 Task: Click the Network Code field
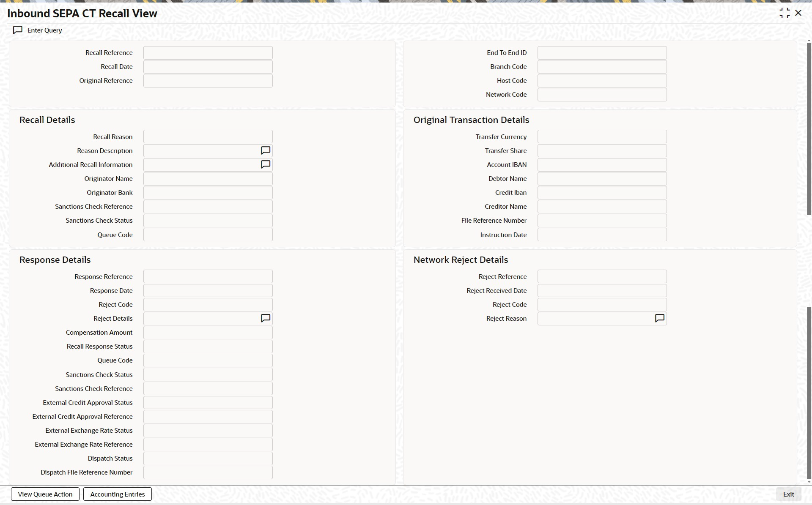click(x=602, y=95)
